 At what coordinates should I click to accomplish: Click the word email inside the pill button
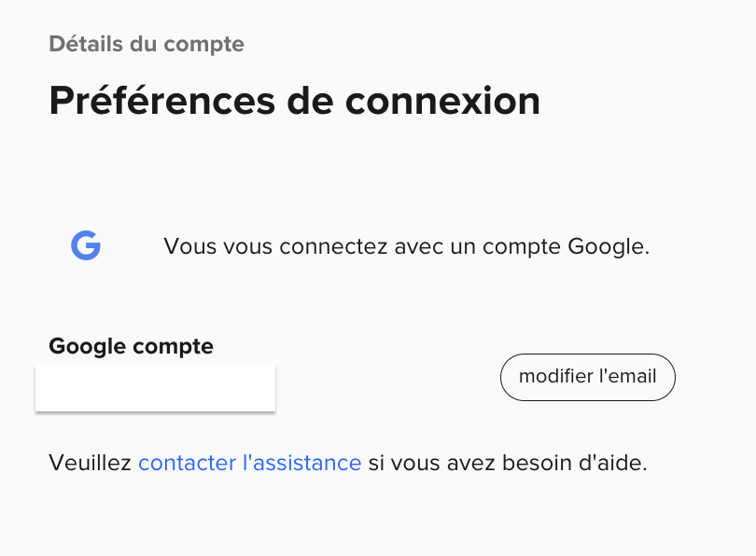[632, 376]
